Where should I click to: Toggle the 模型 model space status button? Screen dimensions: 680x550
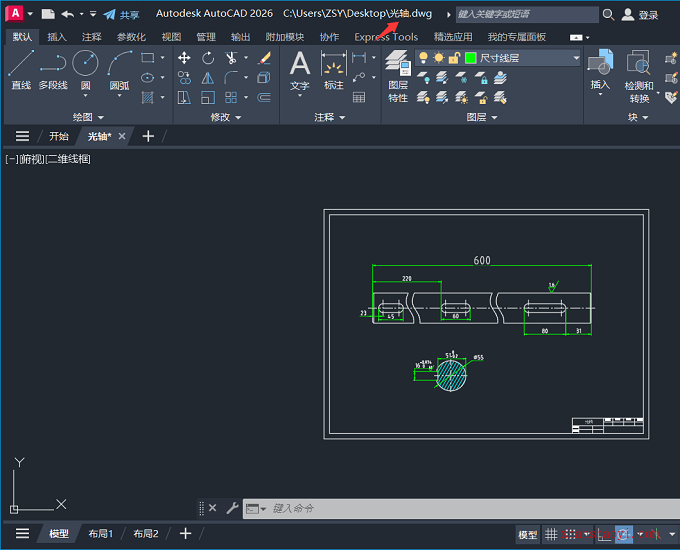pos(527,535)
